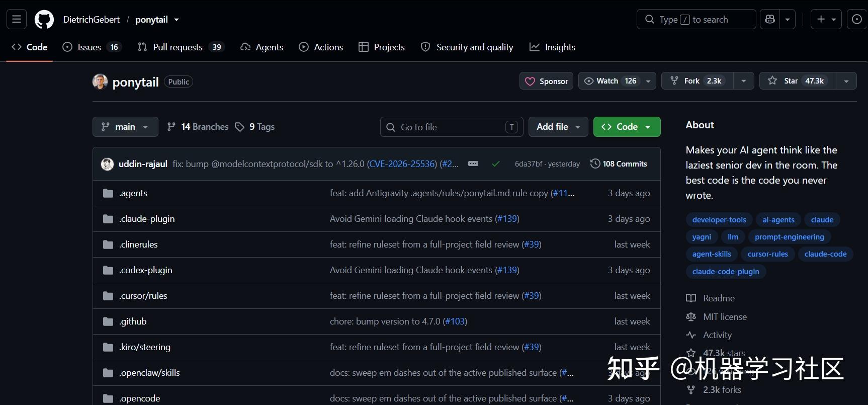
Task: Click the ponytail repository owner avatar
Action: tap(100, 82)
